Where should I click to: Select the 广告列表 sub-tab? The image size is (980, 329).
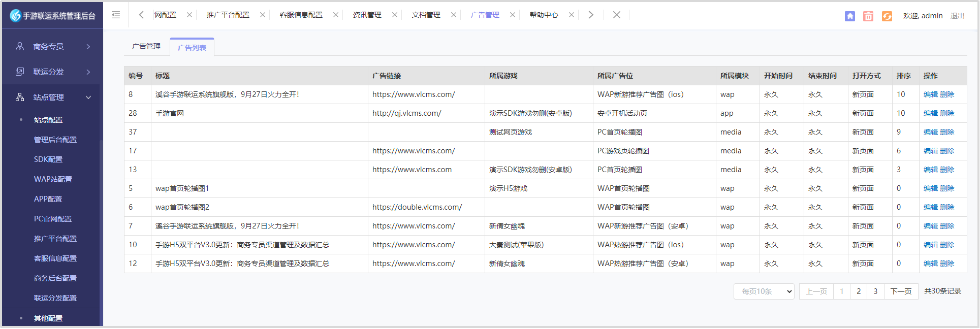pos(192,47)
